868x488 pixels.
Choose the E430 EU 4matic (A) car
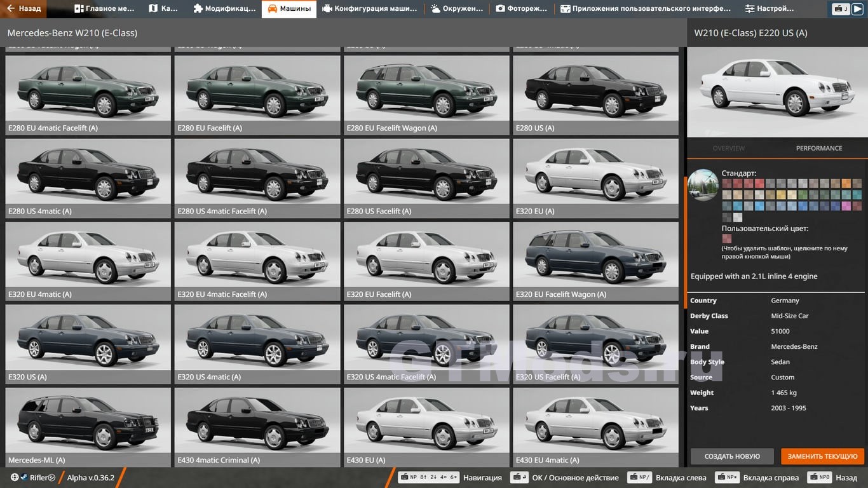click(595, 427)
